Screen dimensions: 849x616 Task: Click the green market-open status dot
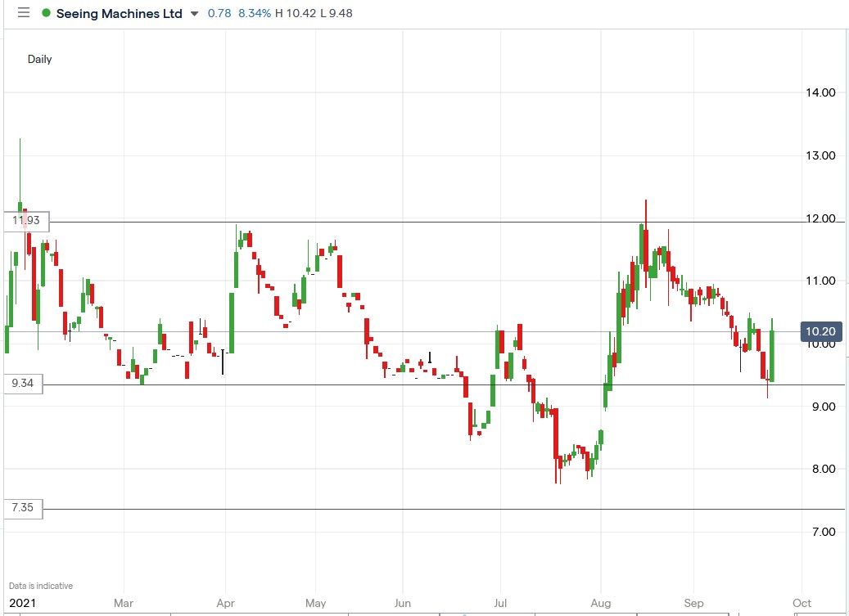pyautogui.click(x=46, y=13)
